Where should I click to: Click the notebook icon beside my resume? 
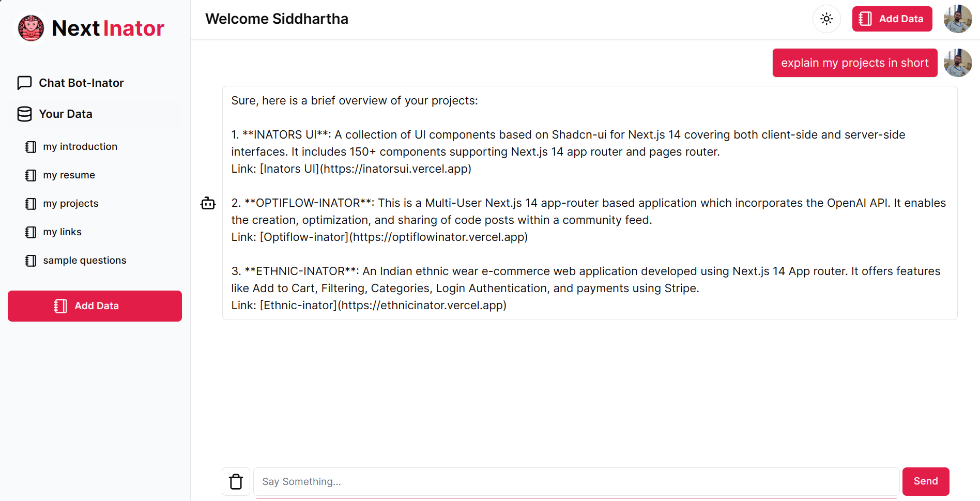[x=31, y=175]
